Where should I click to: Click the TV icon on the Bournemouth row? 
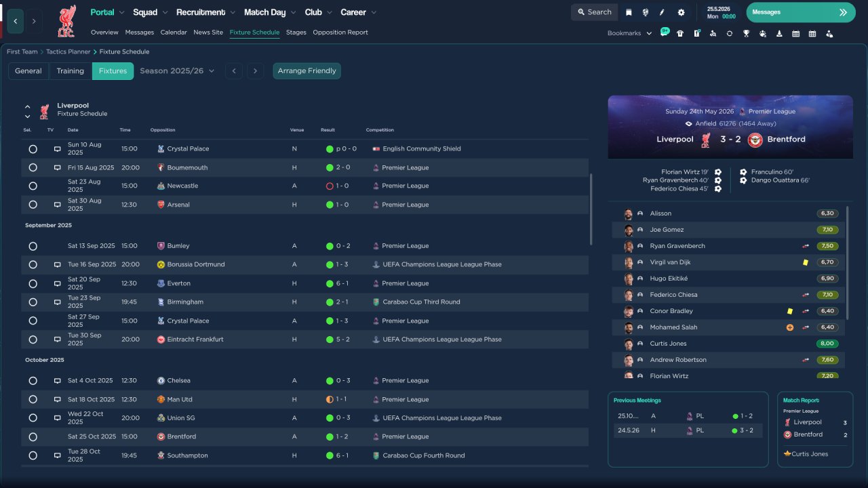coord(58,167)
